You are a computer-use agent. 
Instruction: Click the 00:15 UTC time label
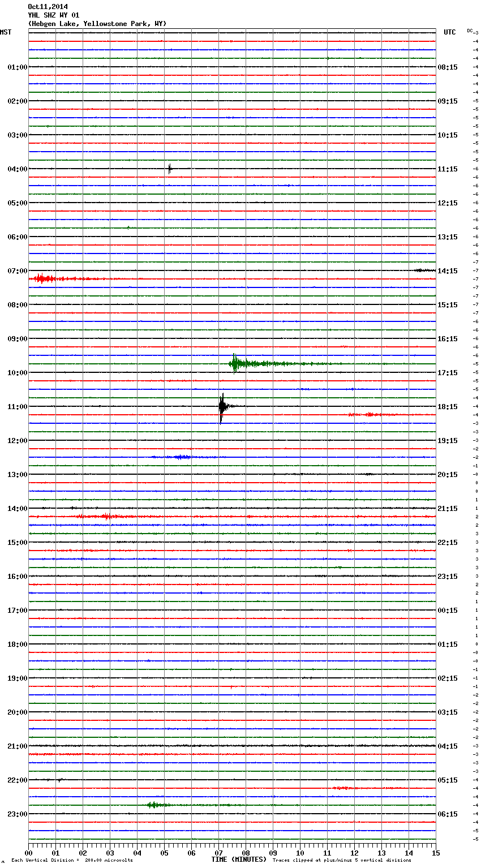click(448, 611)
